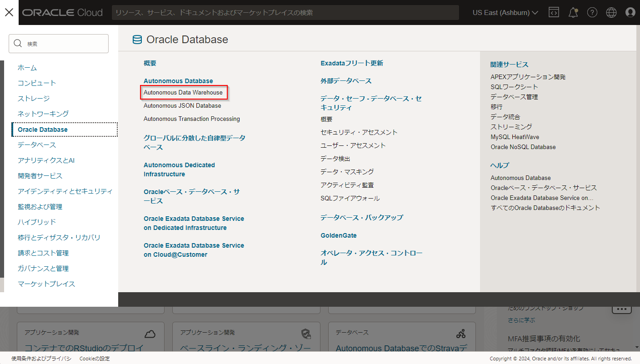
Task: Select アナリティクスとAI in the left menu
Action: [46, 160]
